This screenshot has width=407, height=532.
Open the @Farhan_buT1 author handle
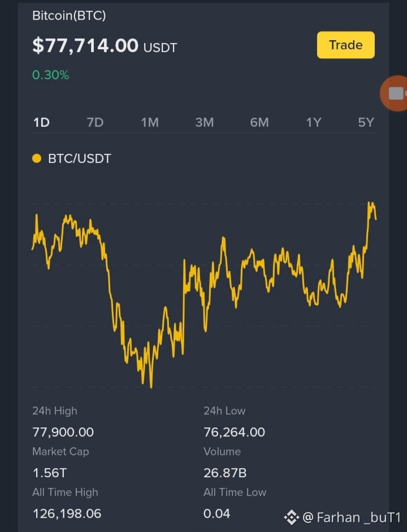click(x=352, y=517)
